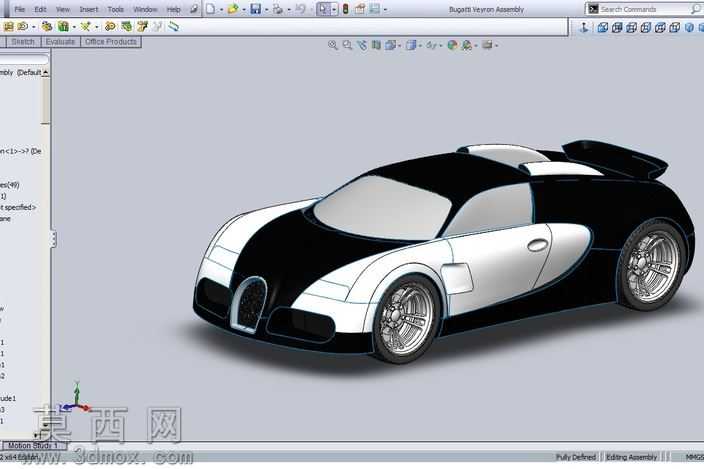Switch to the Sketch tab
Image resolution: width=704 pixels, height=469 pixels.
23,42
